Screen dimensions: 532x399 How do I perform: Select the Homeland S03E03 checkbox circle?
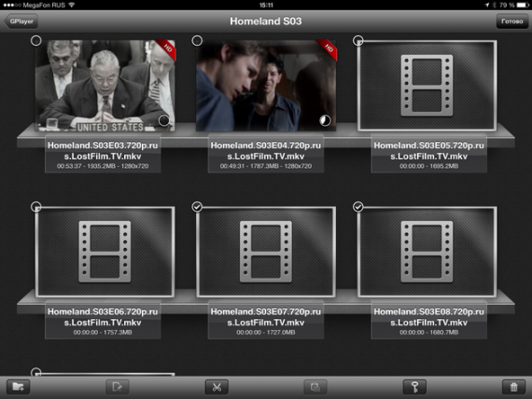click(36, 41)
